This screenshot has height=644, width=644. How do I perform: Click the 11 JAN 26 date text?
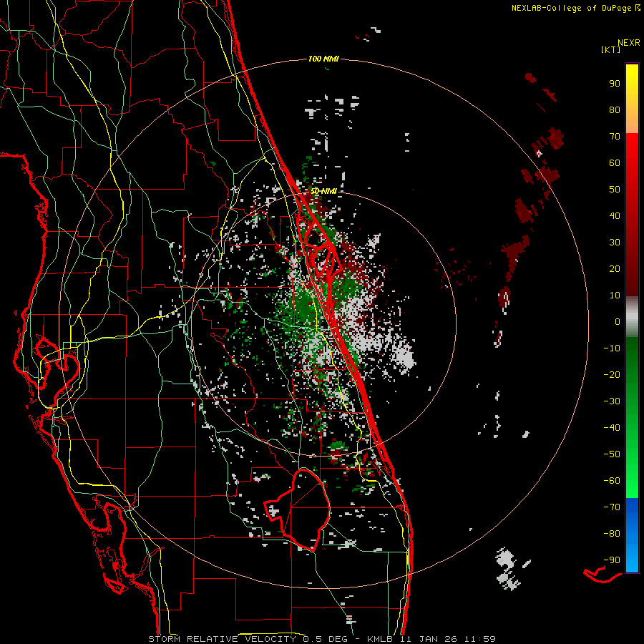[x=430, y=639]
